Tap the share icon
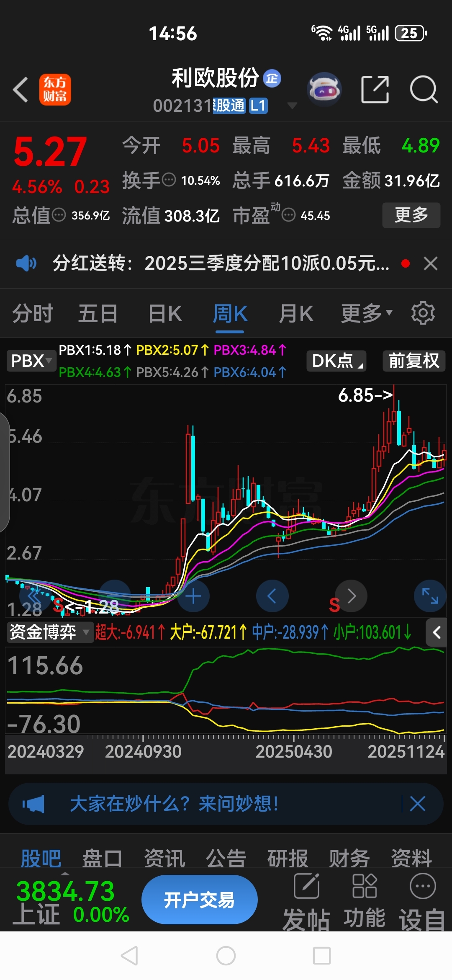 pos(375,89)
